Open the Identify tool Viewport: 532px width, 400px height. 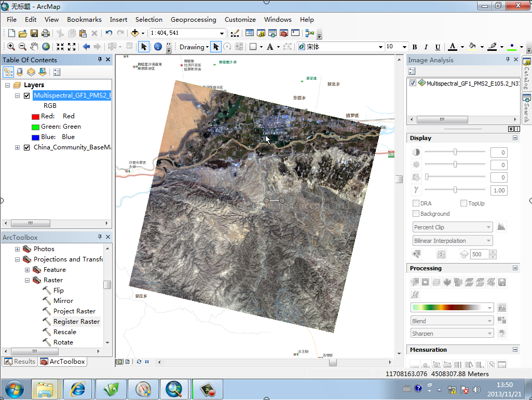click(158, 47)
